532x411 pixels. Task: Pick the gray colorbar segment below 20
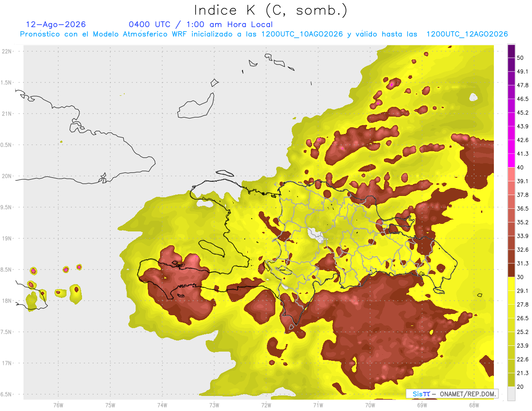click(x=511, y=394)
